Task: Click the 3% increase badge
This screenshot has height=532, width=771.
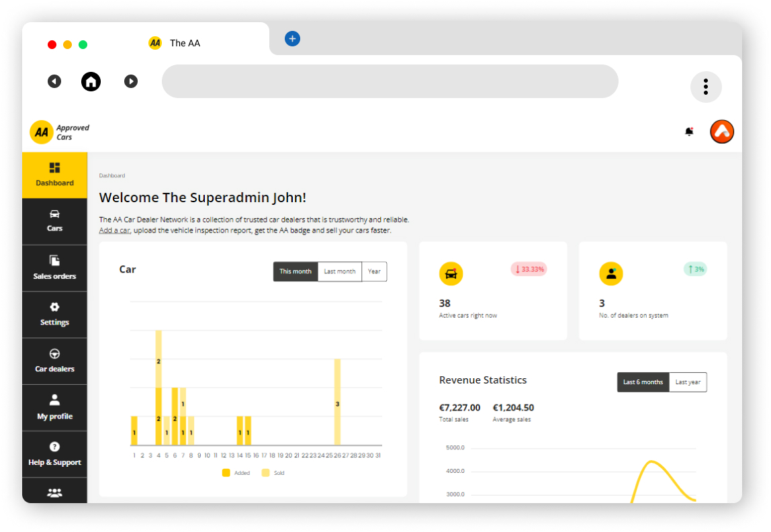Action: pyautogui.click(x=695, y=269)
